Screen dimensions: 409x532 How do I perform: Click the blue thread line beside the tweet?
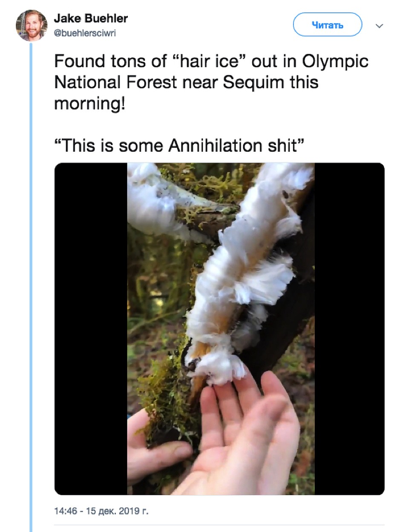[31, 286]
